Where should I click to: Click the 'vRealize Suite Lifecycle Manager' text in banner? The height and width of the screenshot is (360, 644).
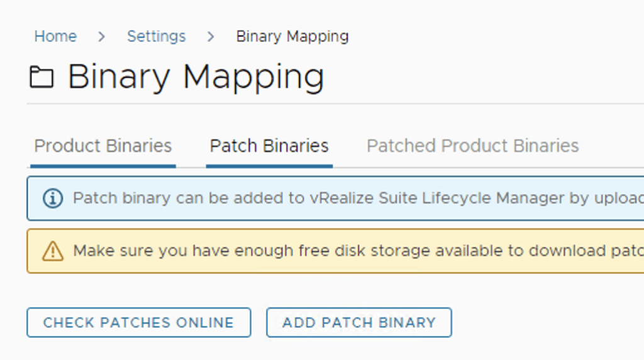(x=437, y=199)
